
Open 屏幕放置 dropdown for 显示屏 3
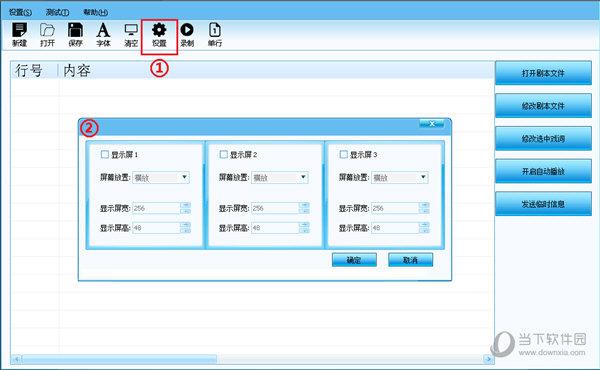point(400,178)
